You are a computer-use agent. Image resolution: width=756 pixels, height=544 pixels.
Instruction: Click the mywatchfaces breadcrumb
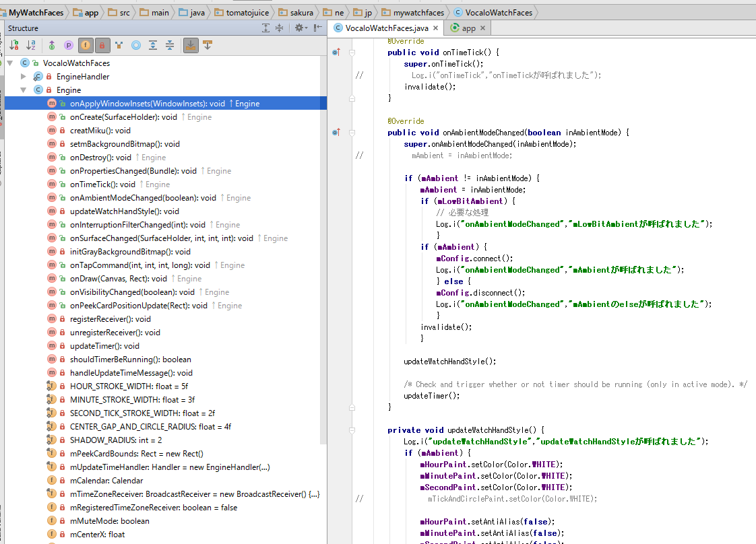point(418,12)
